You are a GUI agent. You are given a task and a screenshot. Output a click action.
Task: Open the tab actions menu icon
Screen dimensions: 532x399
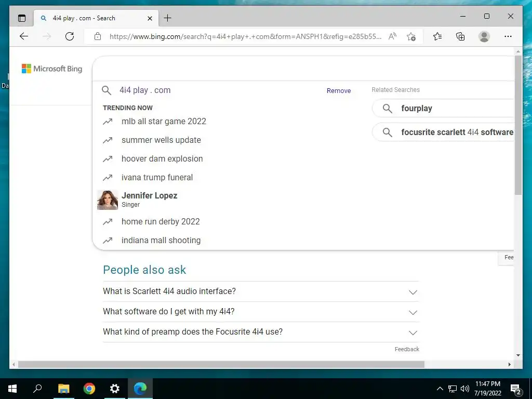point(22,18)
